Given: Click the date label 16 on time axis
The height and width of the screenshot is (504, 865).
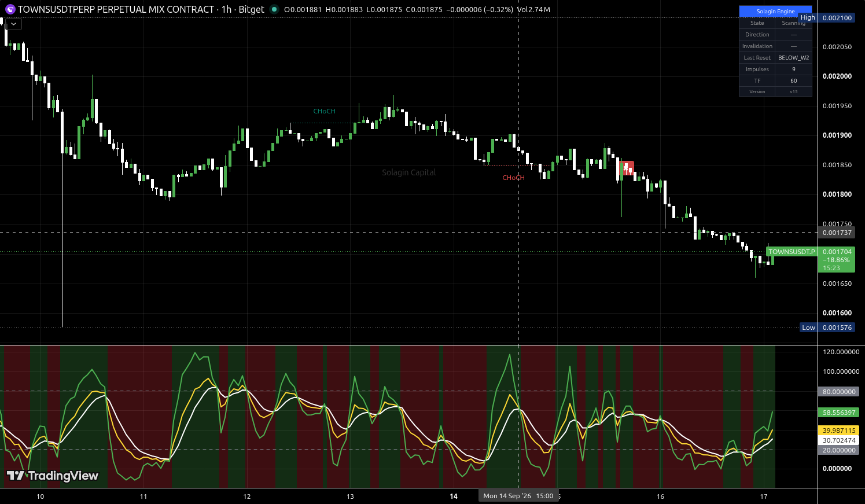Looking at the screenshot, I should tap(660, 496).
